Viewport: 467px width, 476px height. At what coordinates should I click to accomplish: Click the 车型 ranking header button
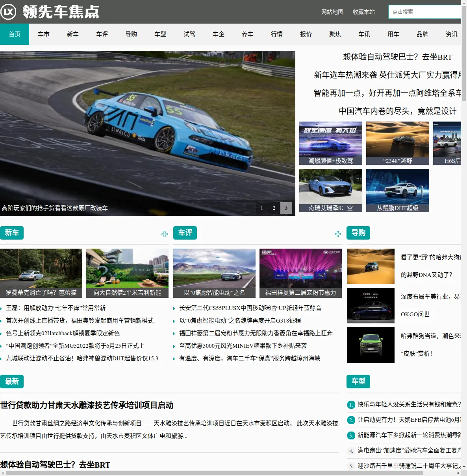coord(358,382)
